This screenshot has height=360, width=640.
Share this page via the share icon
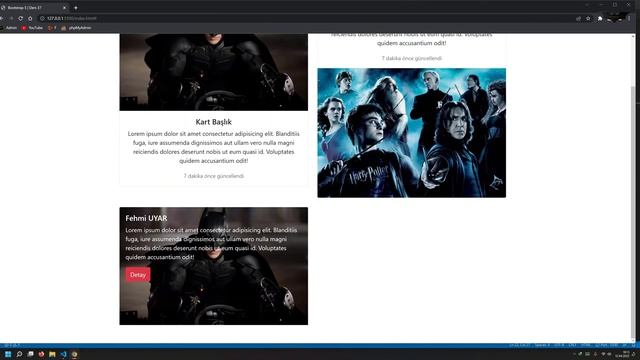pos(578,18)
